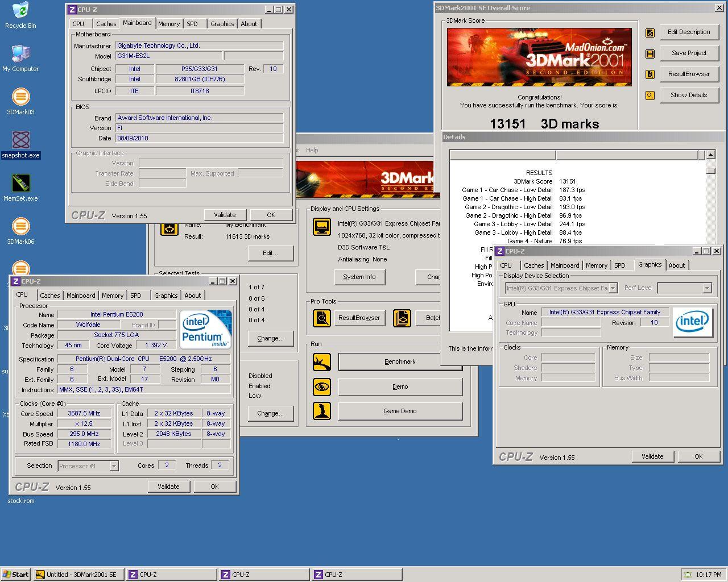Open the Recycle Bin desktop icon
The image size is (728, 582).
(20, 15)
